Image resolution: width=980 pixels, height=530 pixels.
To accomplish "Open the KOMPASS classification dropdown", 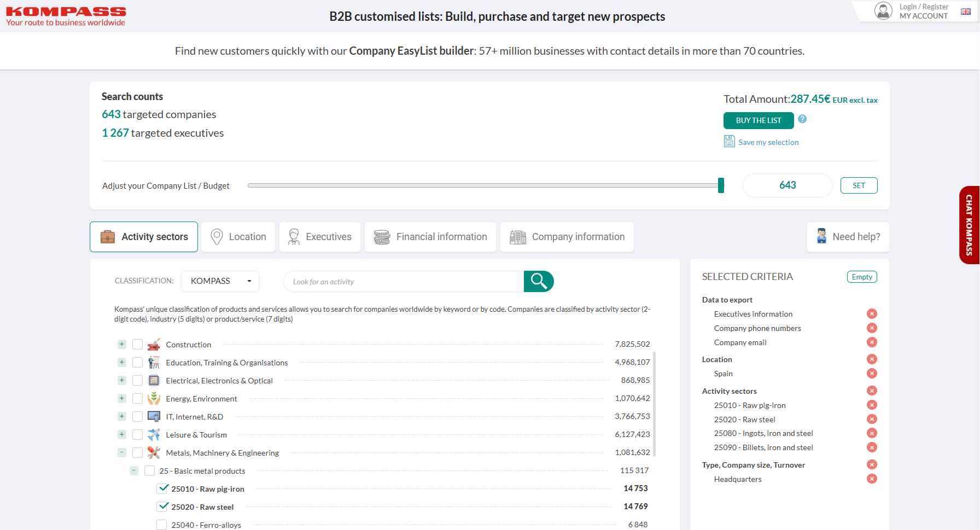I will tap(220, 281).
